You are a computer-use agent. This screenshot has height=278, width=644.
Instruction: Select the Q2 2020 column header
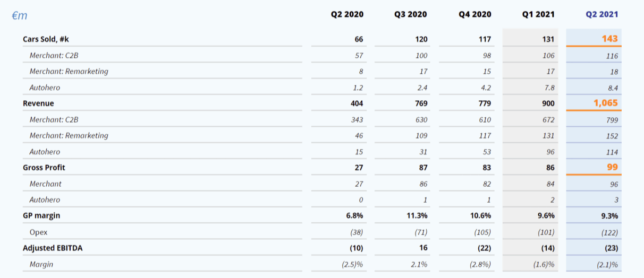point(347,14)
